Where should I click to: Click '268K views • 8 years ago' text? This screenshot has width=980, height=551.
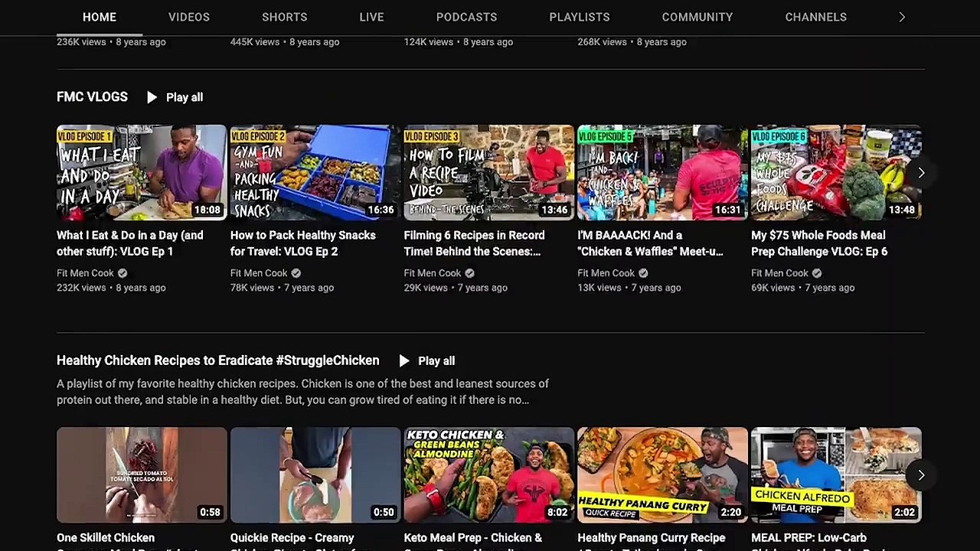(632, 42)
